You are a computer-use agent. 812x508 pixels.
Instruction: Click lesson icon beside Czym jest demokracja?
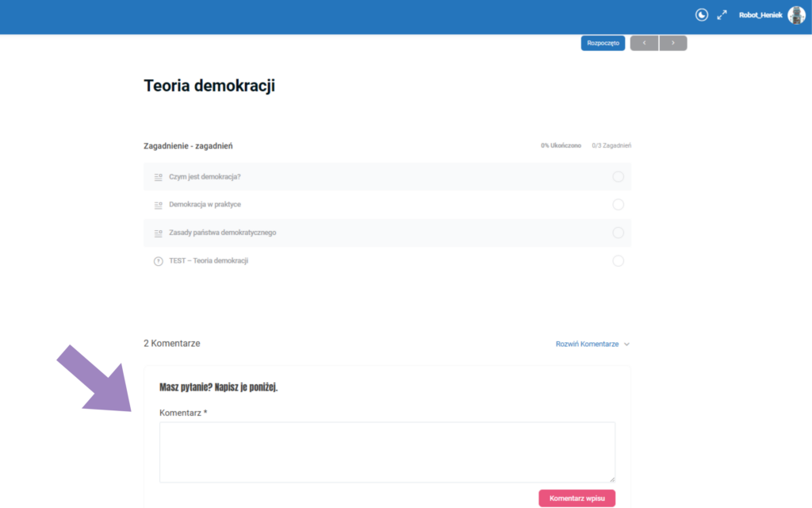point(158,177)
